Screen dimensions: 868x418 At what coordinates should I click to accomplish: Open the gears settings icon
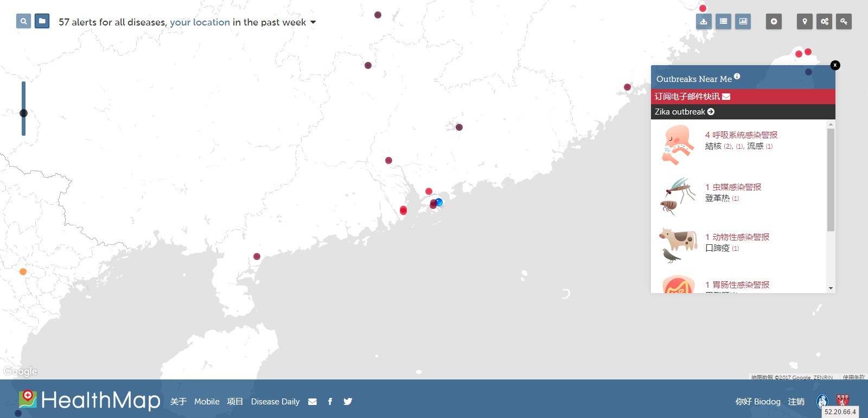(x=824, y=22)
